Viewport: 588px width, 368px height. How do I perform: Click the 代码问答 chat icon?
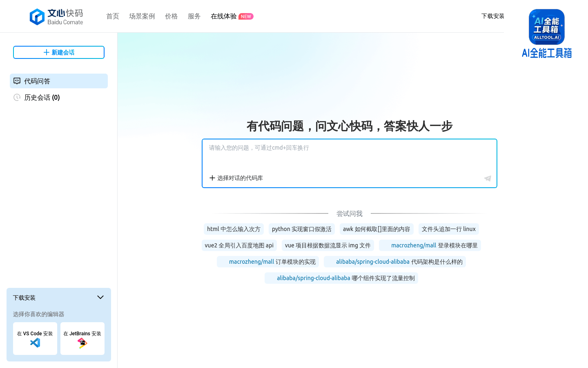[x=17, y=81]
